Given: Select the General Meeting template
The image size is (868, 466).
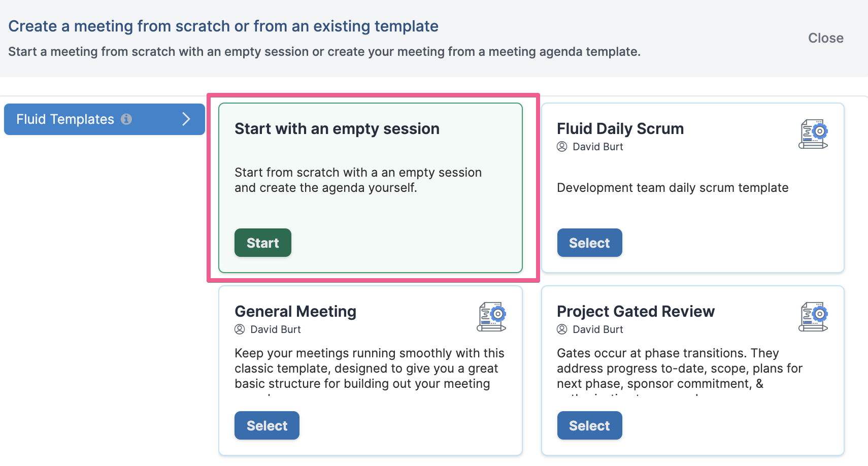Looking at the screenshot, I should pyautogui.click(x=267, y=425).
